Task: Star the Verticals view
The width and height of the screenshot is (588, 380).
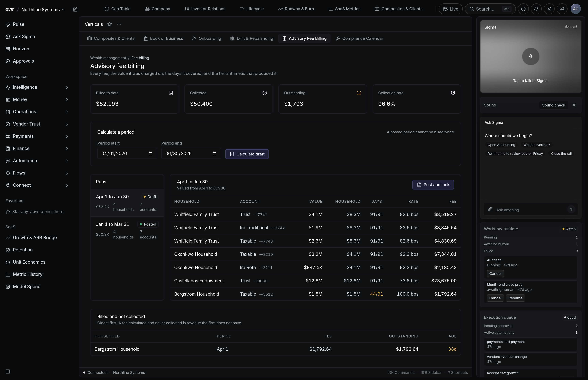Action: coord(110,24)
